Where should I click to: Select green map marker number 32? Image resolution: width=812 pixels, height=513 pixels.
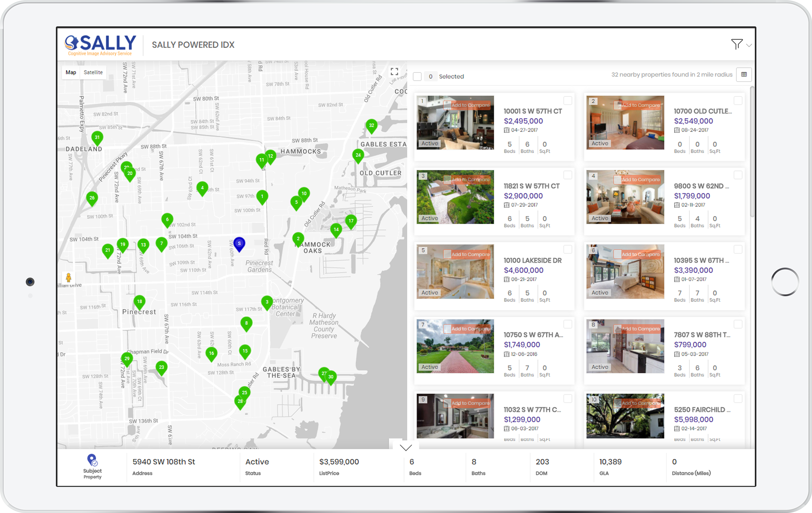[x=371, y=126]
